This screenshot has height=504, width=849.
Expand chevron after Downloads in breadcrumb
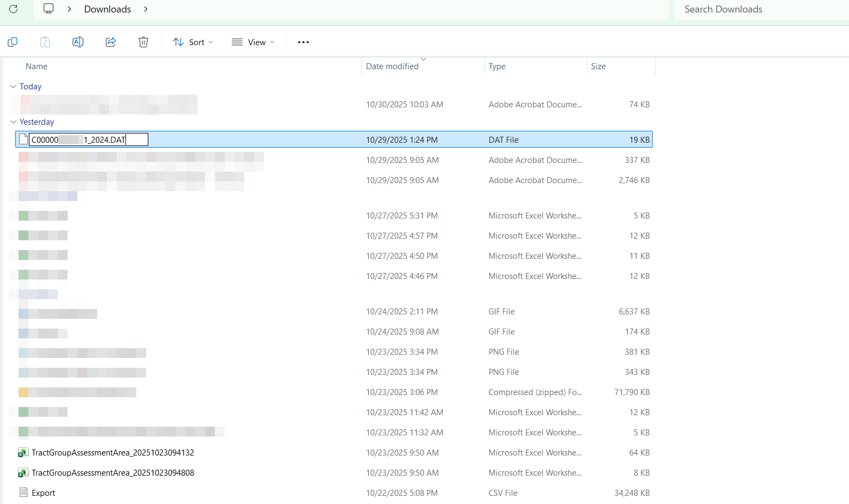point(146,9)
